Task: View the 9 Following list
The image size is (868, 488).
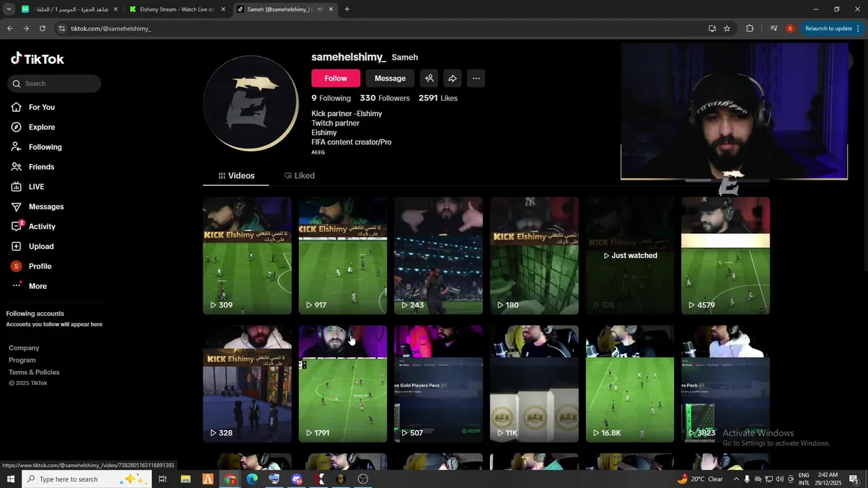Action: click(x=331, y=98)
